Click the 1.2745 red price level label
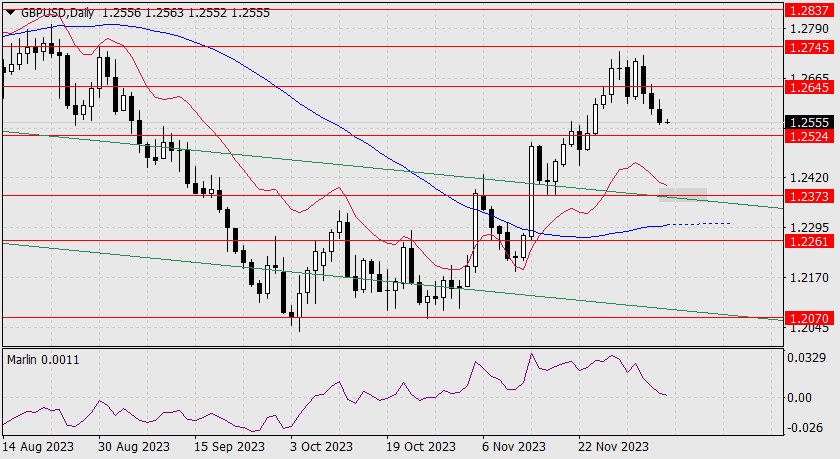 (809, 47)
